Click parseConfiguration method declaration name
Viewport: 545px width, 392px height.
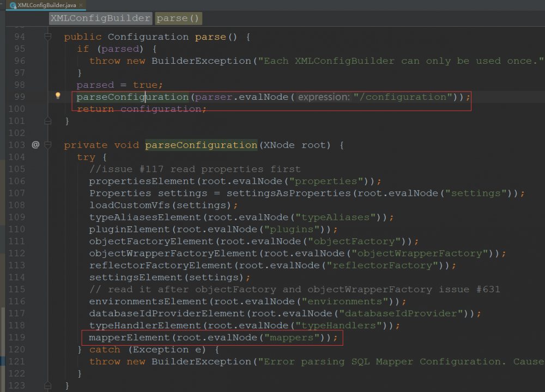tap(201, 145)
